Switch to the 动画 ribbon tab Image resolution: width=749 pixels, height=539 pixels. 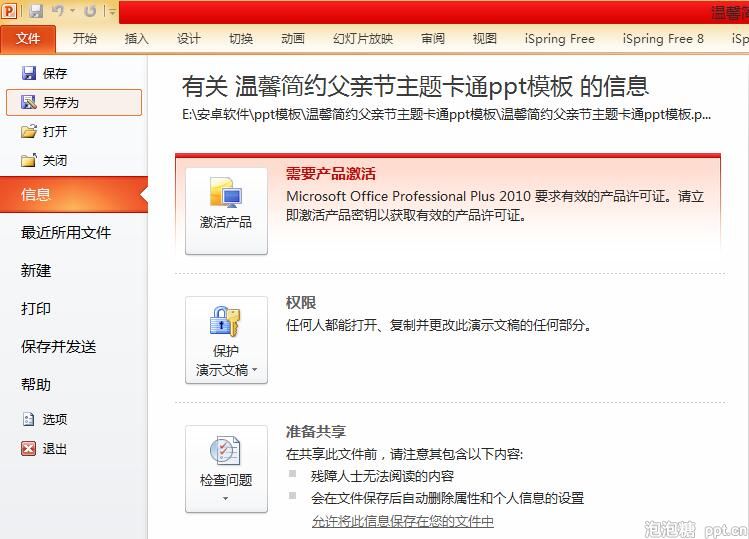(293, 39)
